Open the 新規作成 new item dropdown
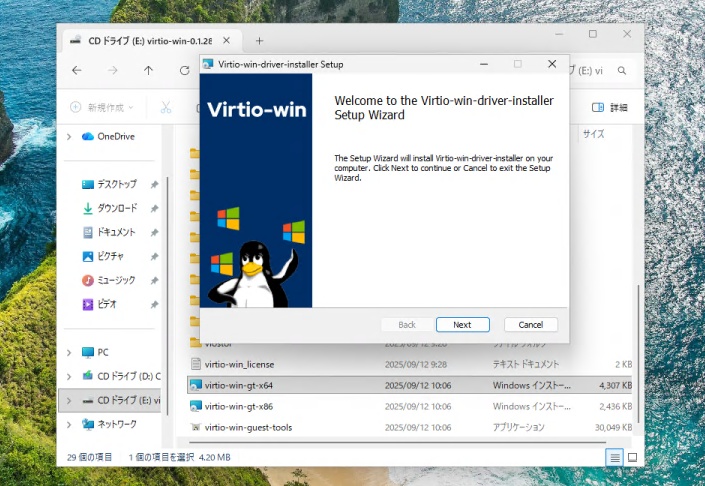This screenshot has width=705, height=486. [x=103, y=107]
